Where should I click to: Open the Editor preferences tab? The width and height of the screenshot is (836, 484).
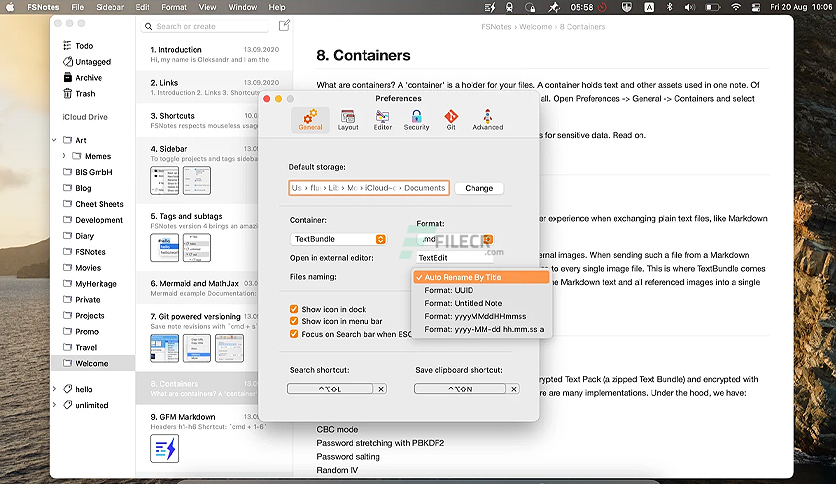[382, 120]
